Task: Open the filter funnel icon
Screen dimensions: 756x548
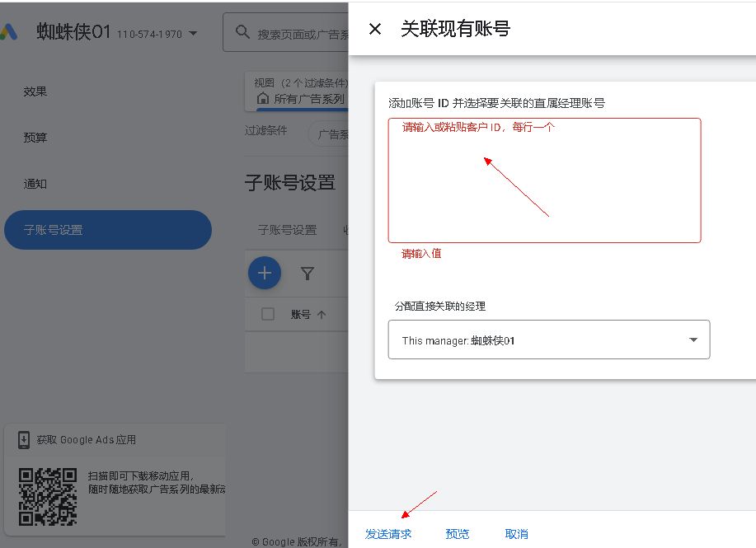Action: tap(307, 273)
